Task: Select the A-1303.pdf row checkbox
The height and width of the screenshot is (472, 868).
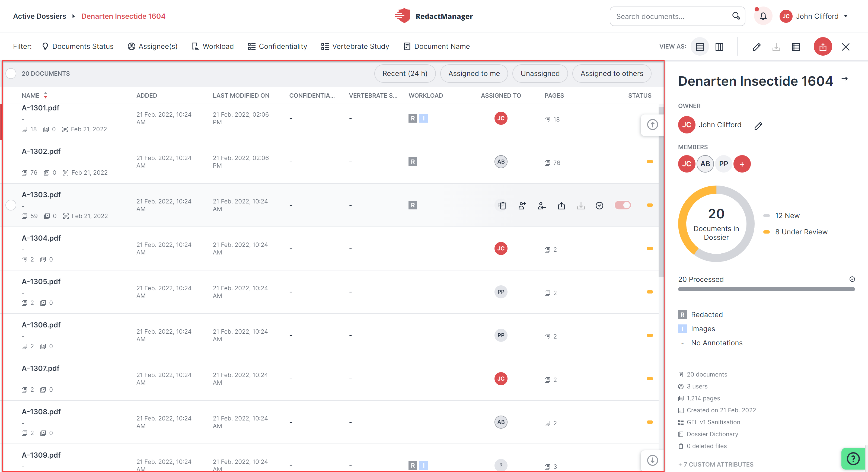Action: [x=11, y=205]
